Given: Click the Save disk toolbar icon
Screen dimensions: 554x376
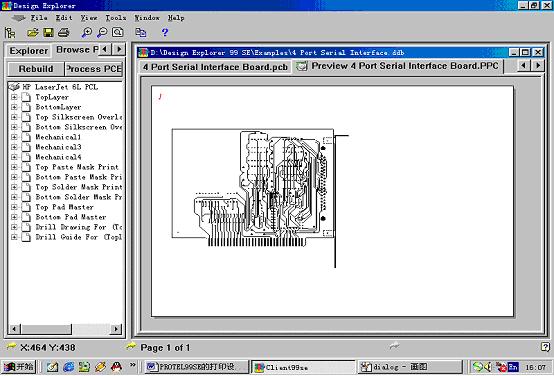Looking at the screenshot, I should (x=48, y=33).
